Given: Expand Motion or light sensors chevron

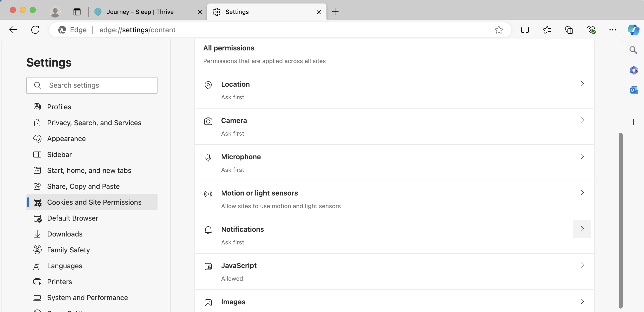Looking at the screenshot, I should tap(582, 193).
